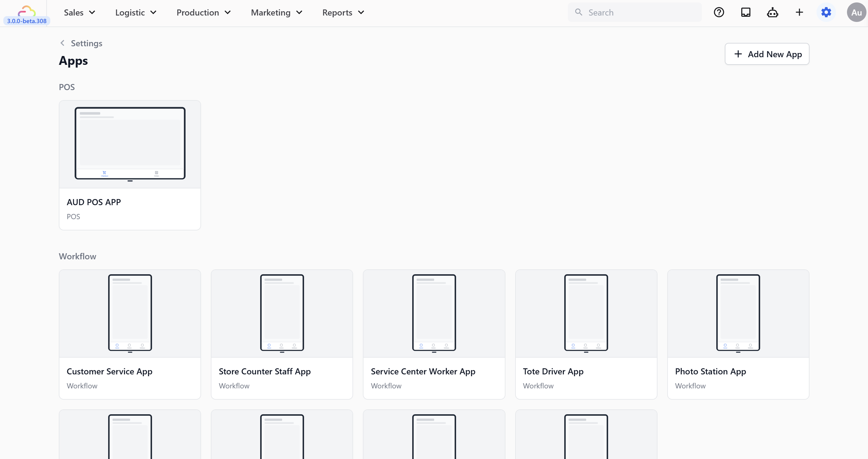Click Workflow label under Customer Service App

82,386
